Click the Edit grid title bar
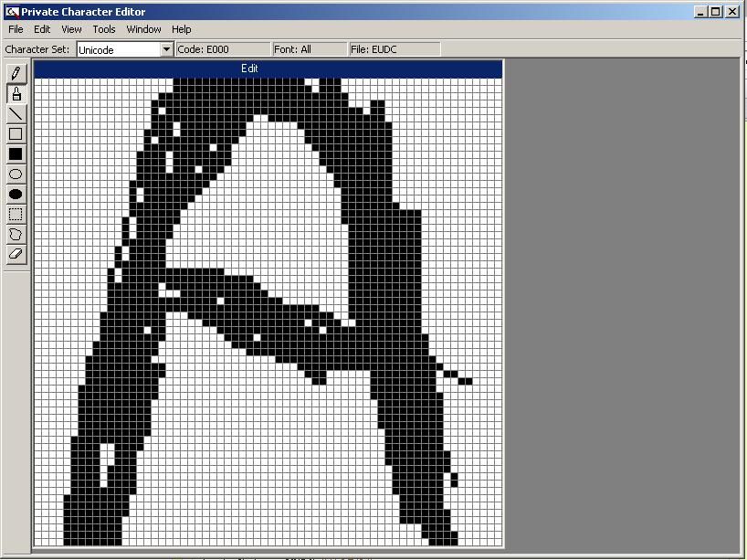747x560 pixels. (268, 69)
